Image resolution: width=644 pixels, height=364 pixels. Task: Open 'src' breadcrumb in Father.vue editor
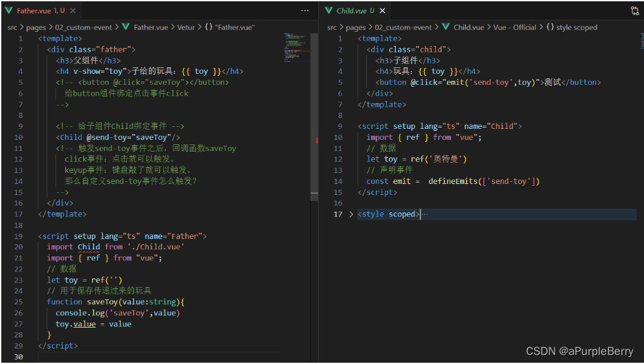[x=12, y=27]
